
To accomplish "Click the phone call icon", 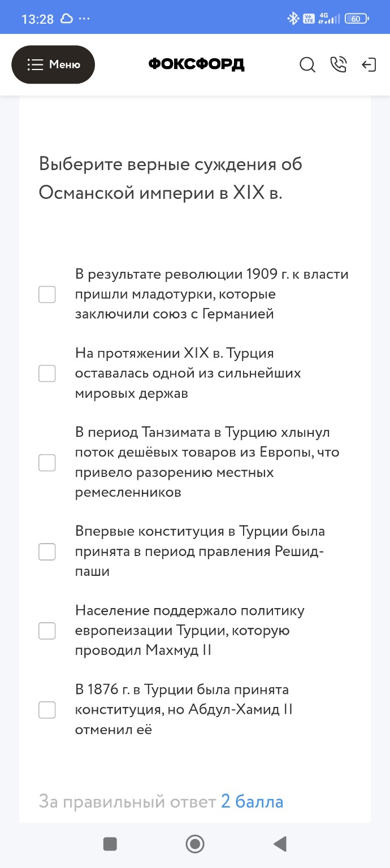I will [339, 65].
